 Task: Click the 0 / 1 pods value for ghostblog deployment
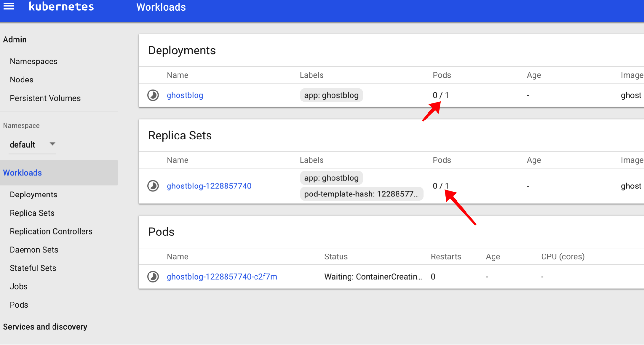pos(441,95)
